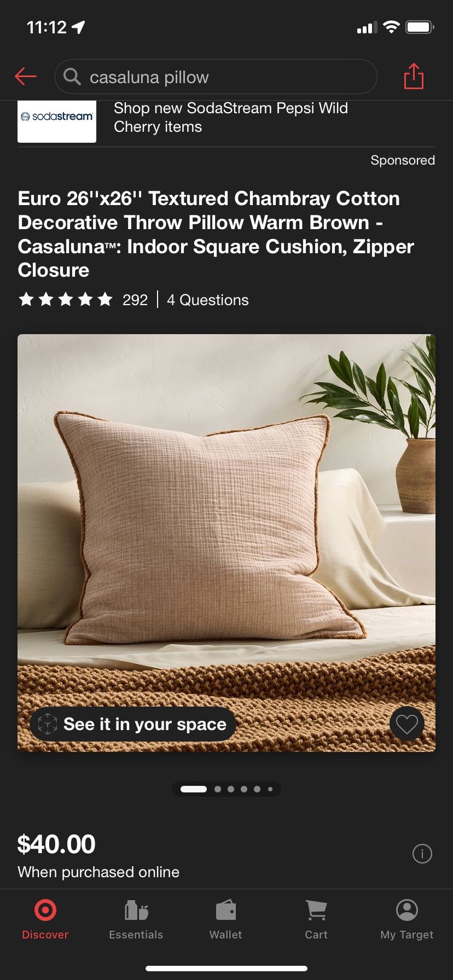Open the 4 Questions link
This screenshot has width=453, height=980.
click(207, 300)
